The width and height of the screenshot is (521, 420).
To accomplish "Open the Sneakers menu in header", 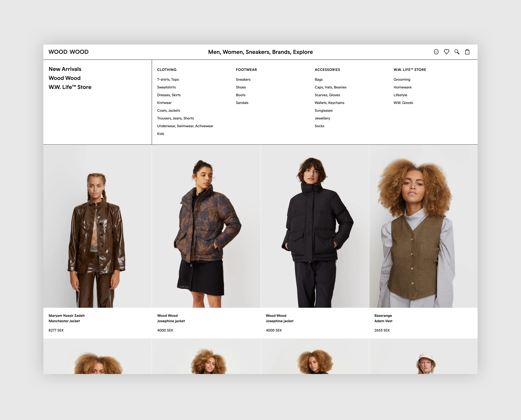I will [x=258, y=52].
